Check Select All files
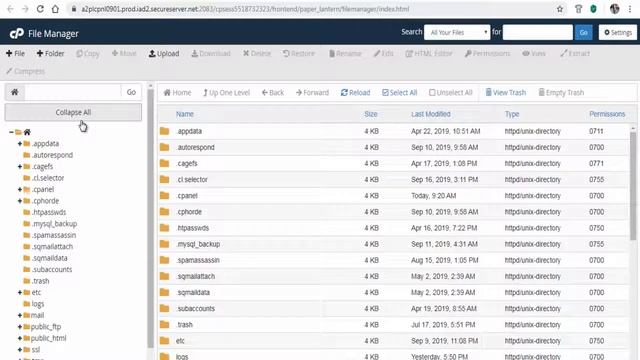Viewport: 640px width, 360px height. 400,93
